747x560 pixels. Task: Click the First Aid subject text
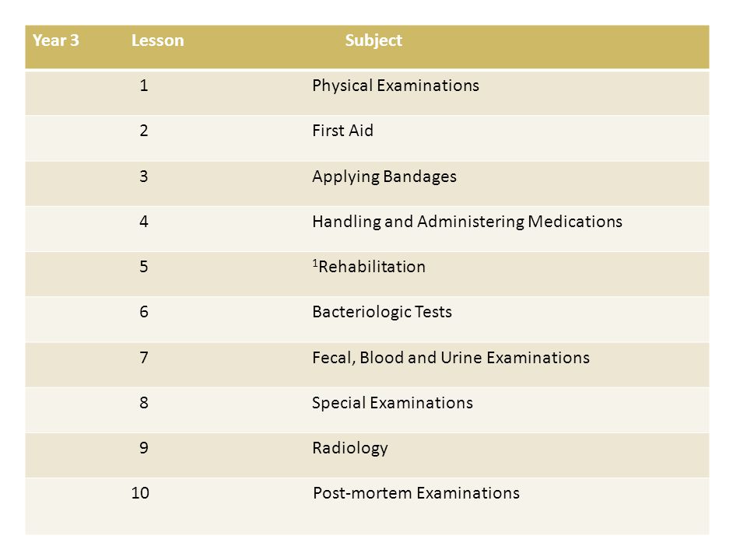tap(342, 131)
